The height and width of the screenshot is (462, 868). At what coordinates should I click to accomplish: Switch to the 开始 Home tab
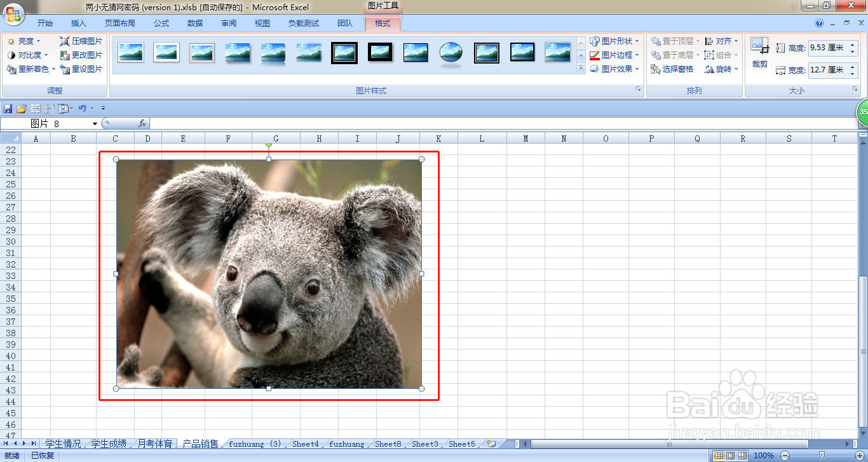click(44, 24)
